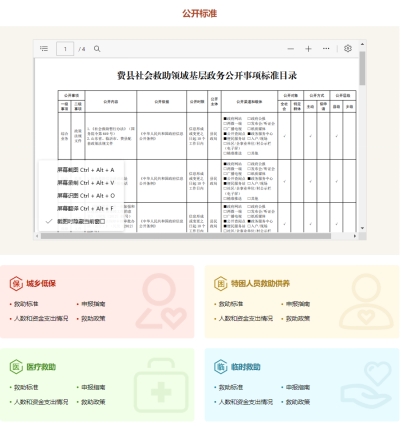
Task: Open 救助政策 under 城乡低保
Action: click(93, 319)
